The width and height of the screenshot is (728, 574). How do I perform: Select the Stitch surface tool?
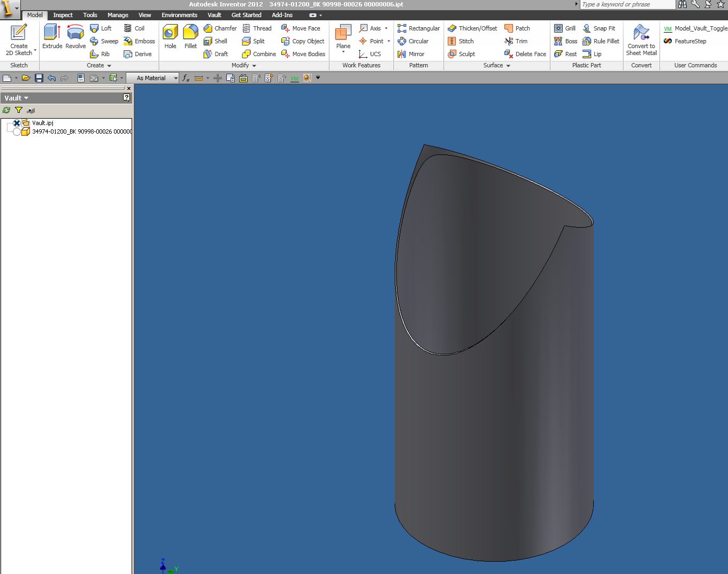pos(461,41)
